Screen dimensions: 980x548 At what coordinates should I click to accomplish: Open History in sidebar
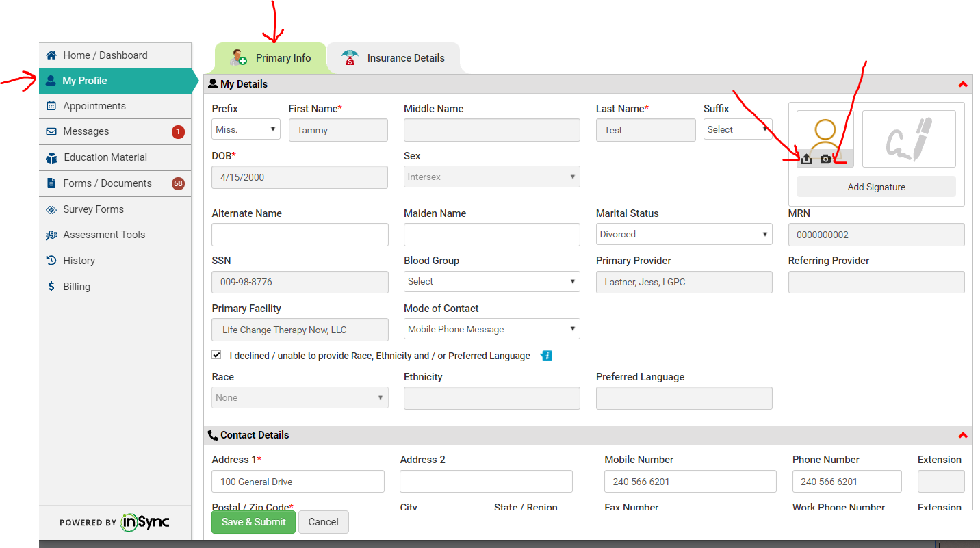pos(115,261)
